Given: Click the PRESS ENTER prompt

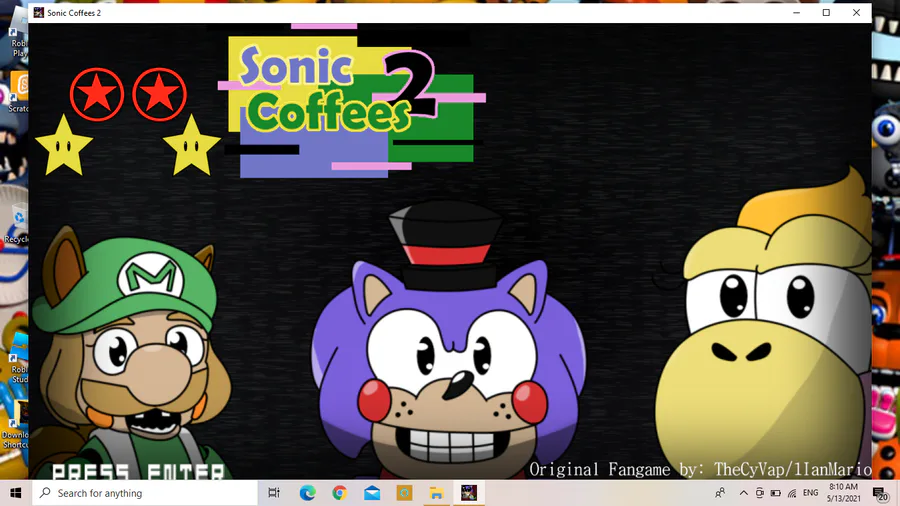Looking at the screenshot, I should (x=138, y=472).
